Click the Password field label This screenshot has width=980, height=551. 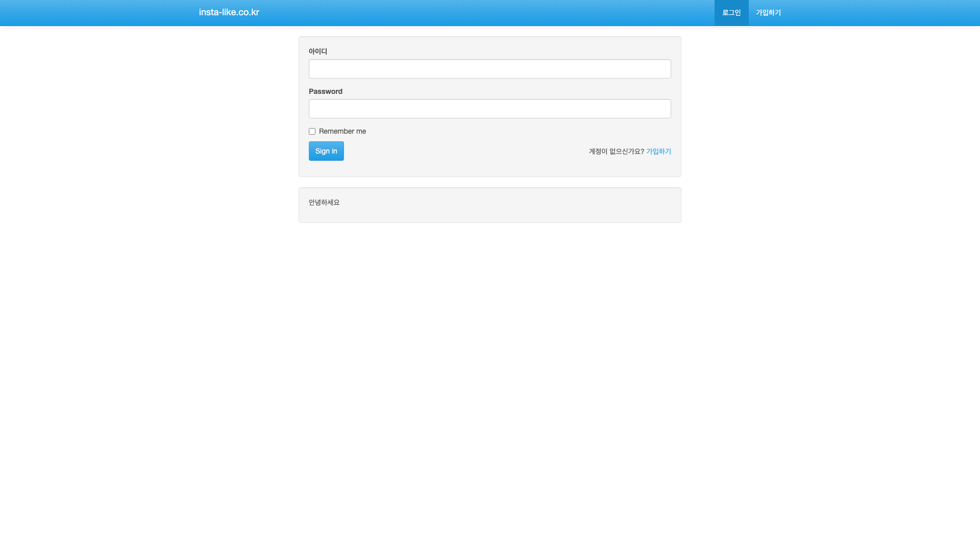(325, 91)
